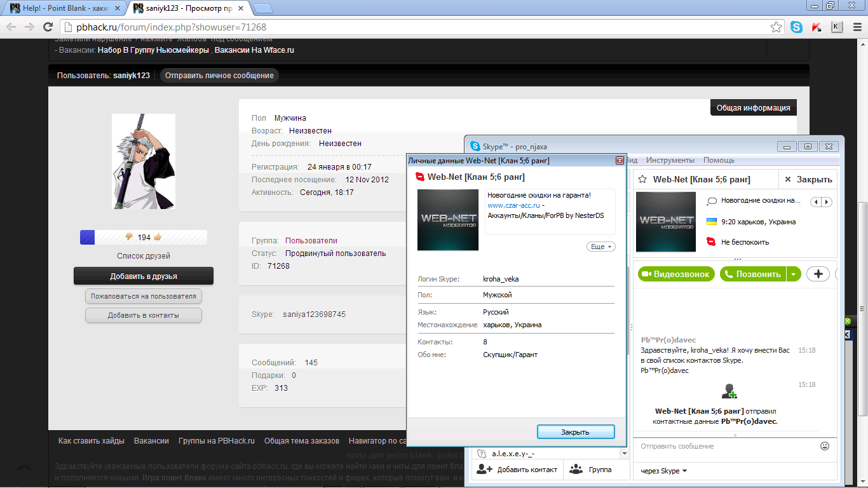This screenshot has height=488, width=868.
Task: Open Skype Инструменты menu
Action: pyautogui.click(x=670, y=160)
